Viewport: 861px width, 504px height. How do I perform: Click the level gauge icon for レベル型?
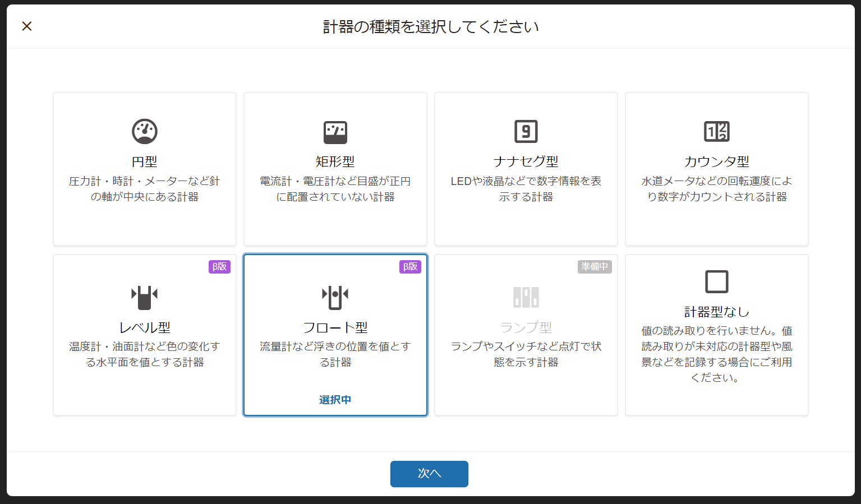pyautogui.click(x=145, y=297)
